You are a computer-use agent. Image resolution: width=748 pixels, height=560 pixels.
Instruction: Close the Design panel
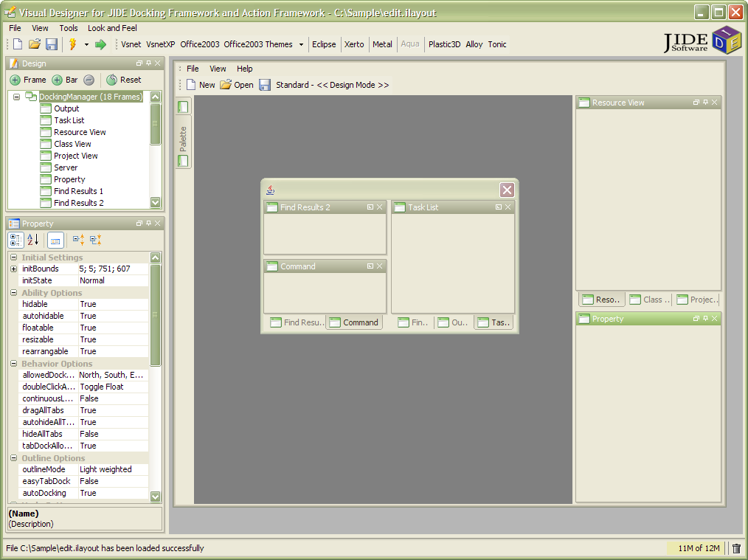[157, 63]
